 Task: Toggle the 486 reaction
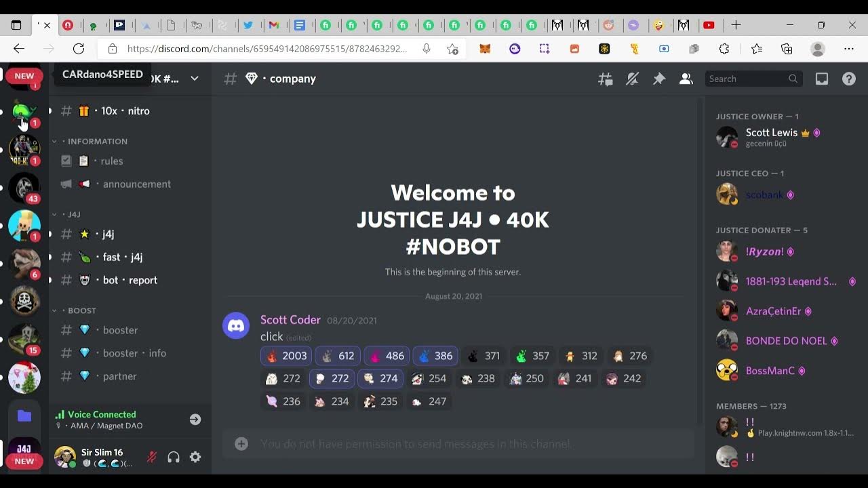click(x=387, y=356)
